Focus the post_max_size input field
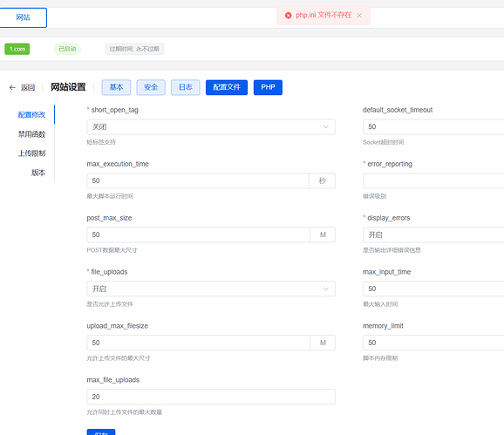The height and width of the screenshot is (435, 504). coord(198,234)
